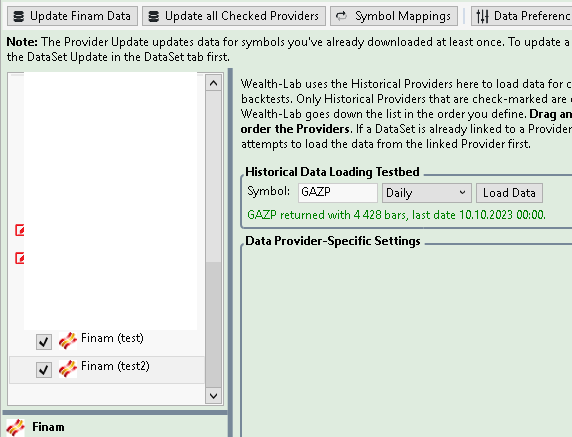The height and width of the screenshot is (437, 572).
Task: Click database icon in Update all Checked Providers
Action: 154,16
